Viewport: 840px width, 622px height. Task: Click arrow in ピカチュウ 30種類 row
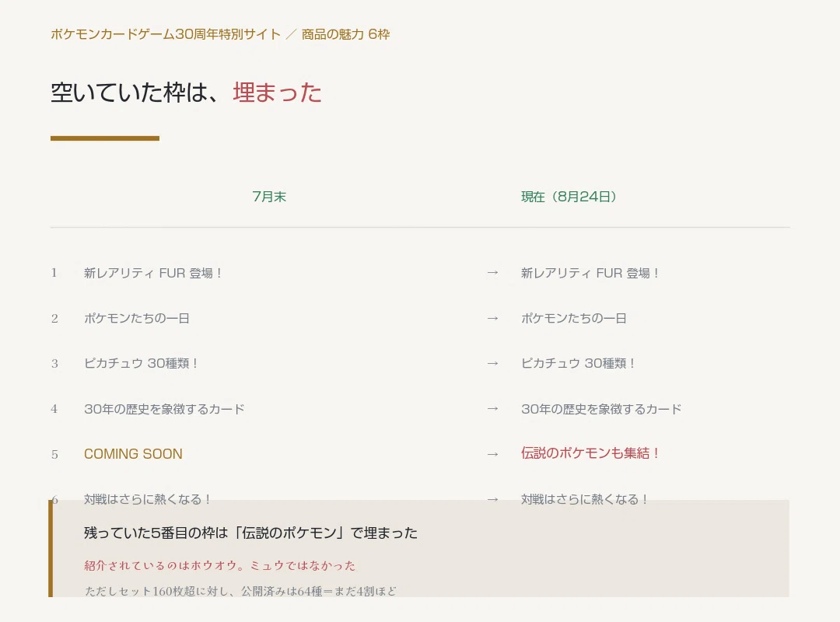[492, 363]
